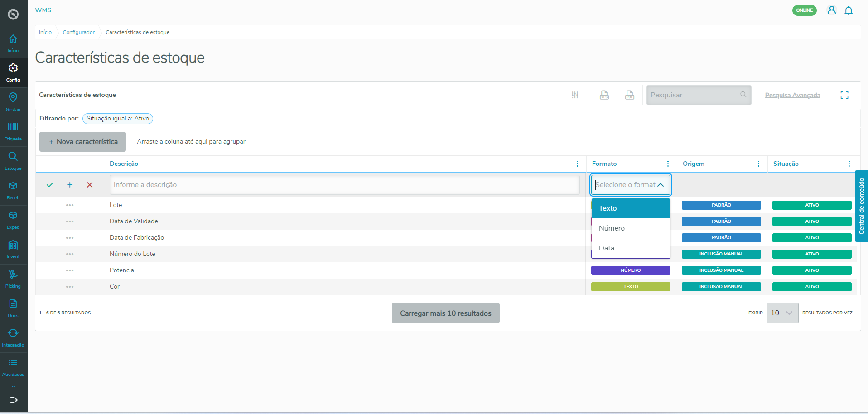Go to Configurador breadcrumb
The image size is (868, 414).
click(79, 32)
